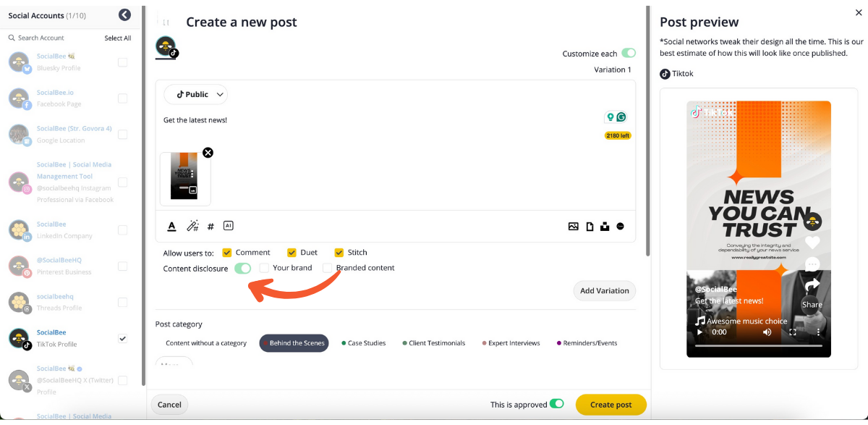Select the Case Studies category
This screenshot has height=425, width=868.
(363, 343)
